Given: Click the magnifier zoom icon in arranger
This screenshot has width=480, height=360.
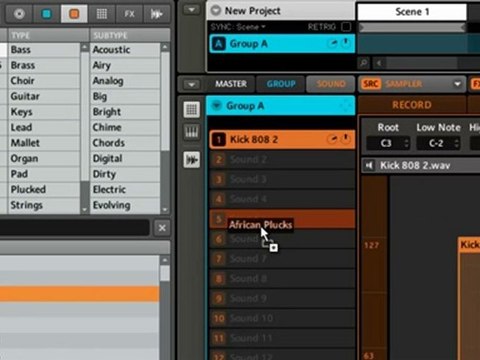Looking at the screenshot, I should (x=364, y=63).
